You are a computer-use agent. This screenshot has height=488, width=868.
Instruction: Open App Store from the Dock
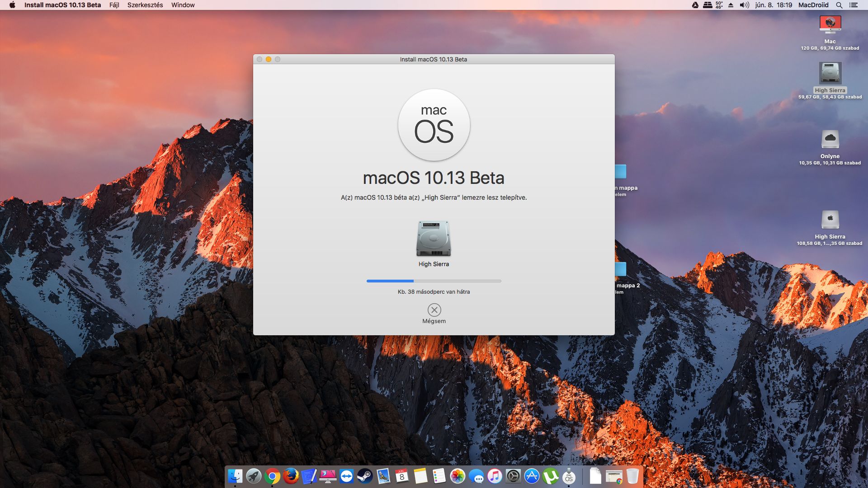(x=532, y=476)
